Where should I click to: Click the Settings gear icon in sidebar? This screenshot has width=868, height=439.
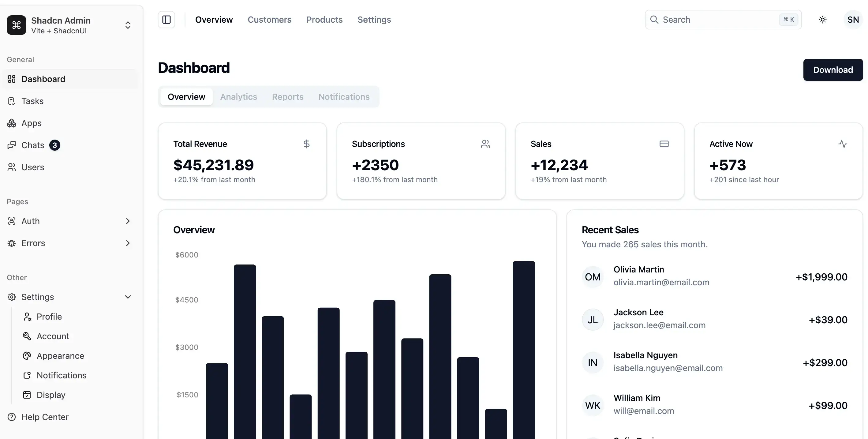(x=11, y=297)
